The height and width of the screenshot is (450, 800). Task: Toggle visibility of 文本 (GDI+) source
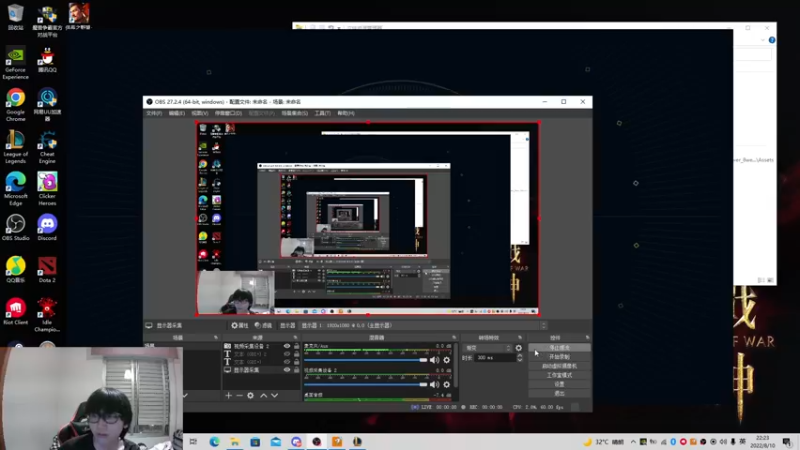(x=287, y=362)
